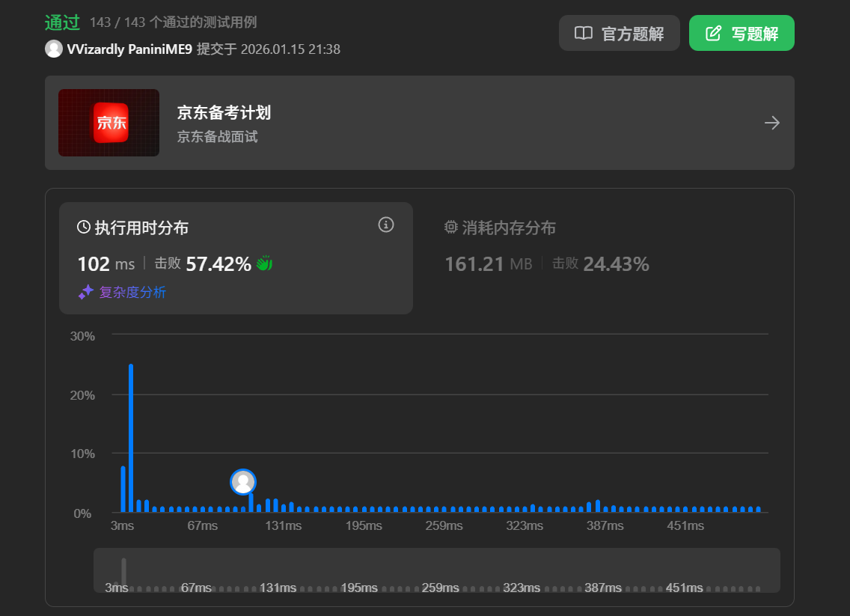Image resolution: width=850 pixels, height=616 pixels.
Task: Open the 官方题解 official solution
Action: (619, 33)
